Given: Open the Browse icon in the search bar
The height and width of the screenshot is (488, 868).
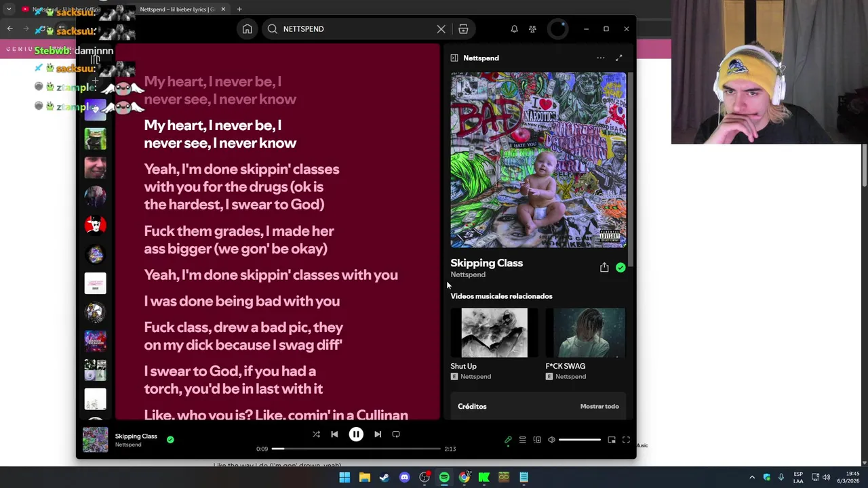Looking at the screenshot, I should point(463,29).
